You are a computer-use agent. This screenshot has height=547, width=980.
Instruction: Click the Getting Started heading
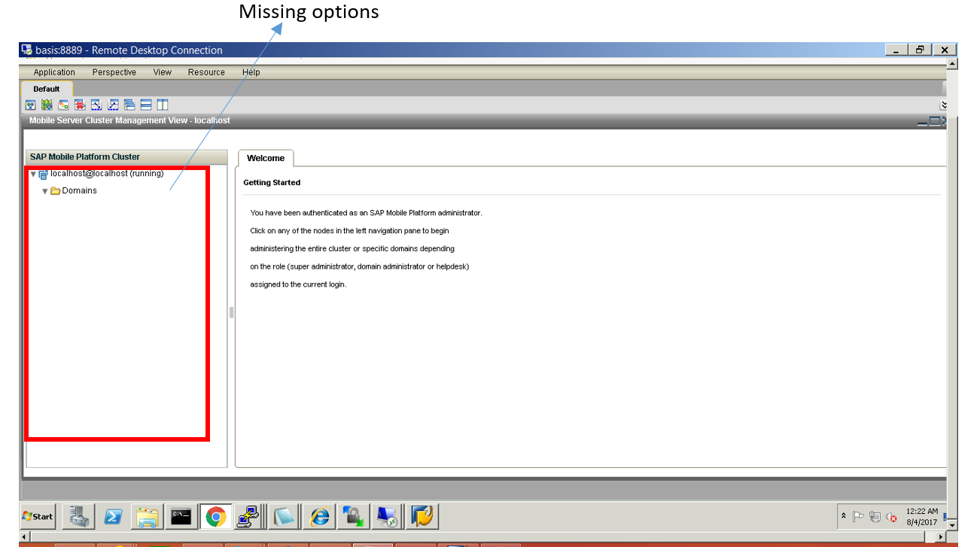[x=272, y=182]
